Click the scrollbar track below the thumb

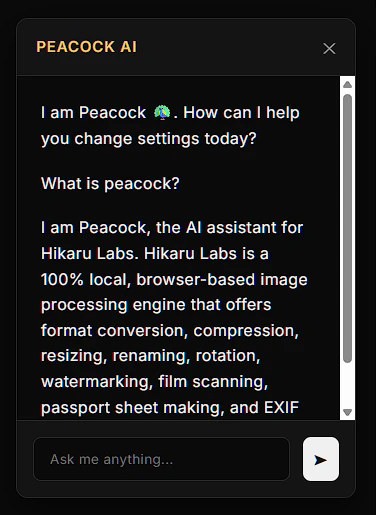(x=347, y=385)
